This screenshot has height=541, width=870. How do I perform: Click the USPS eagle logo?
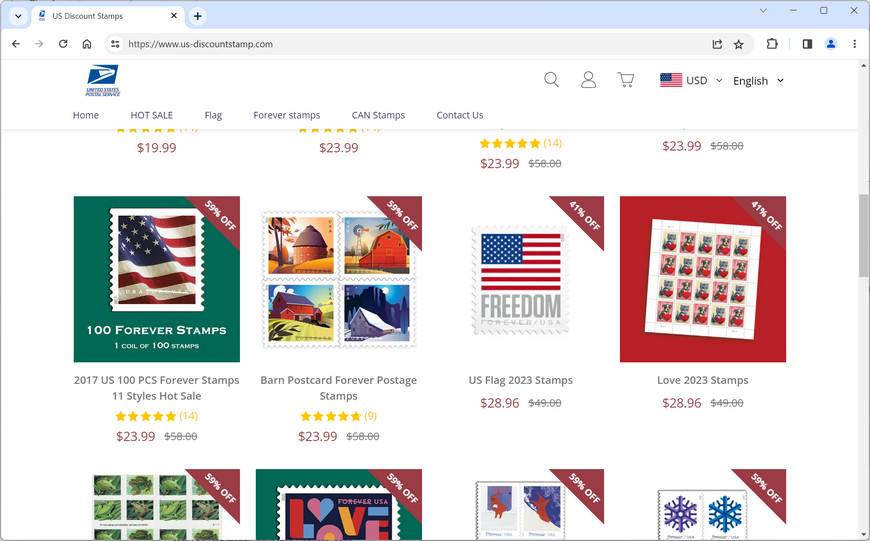pyautogui.click(x=103, y=80)
